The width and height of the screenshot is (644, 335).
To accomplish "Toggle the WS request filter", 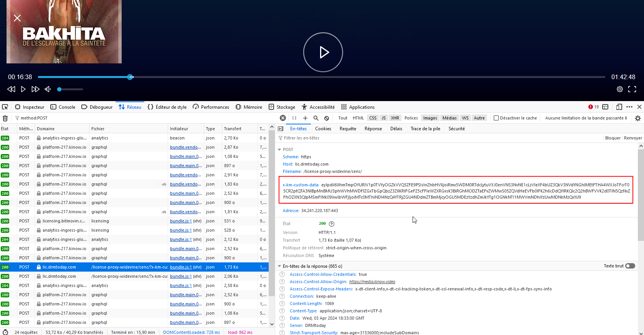I will tap(465, 118).
